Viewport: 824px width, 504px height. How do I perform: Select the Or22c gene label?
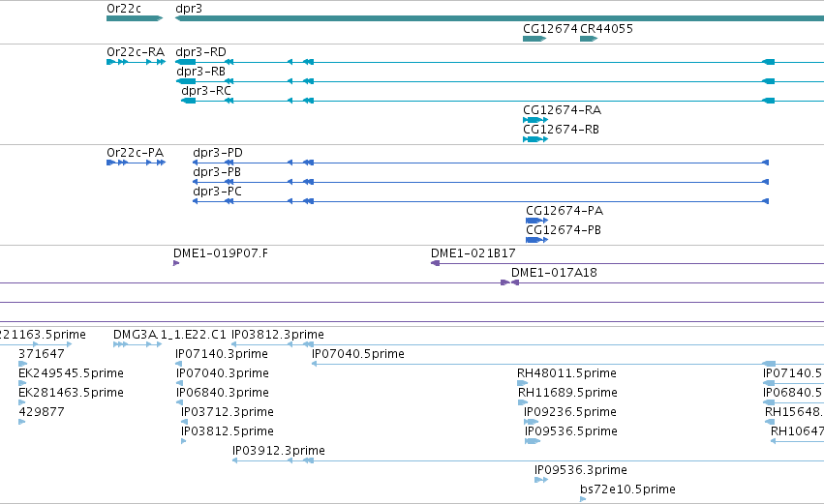pos(124,9)
